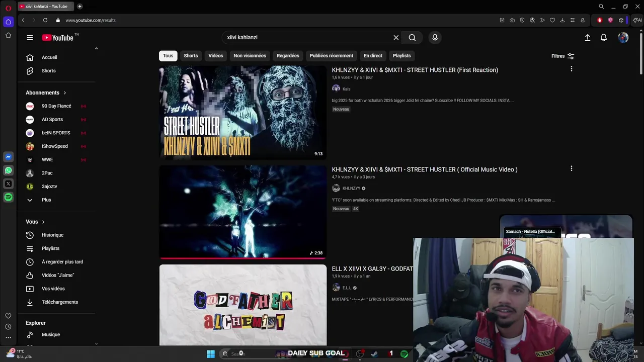Open the account avatar menu

pos(623,38)
